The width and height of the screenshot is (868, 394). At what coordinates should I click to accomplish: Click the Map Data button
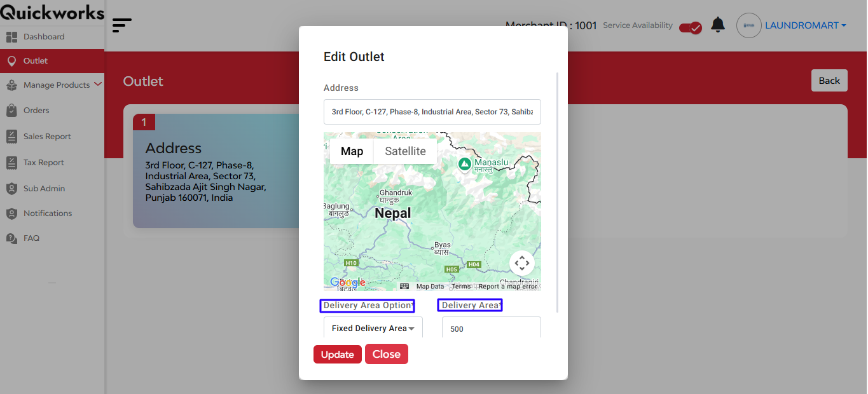[x=430, y=287]
